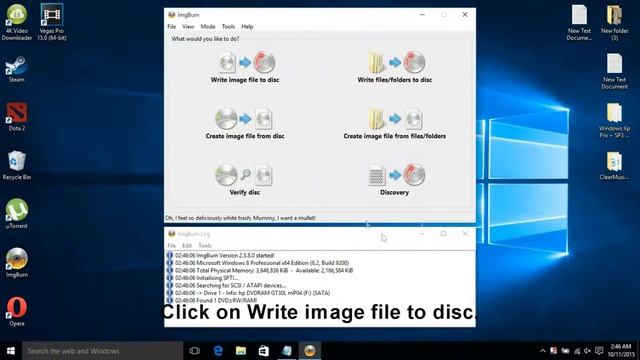Screen dimensions: 640x360
Task: Select Vegas Pro 13.0 desktop shortcut
Action: [52, 22]
